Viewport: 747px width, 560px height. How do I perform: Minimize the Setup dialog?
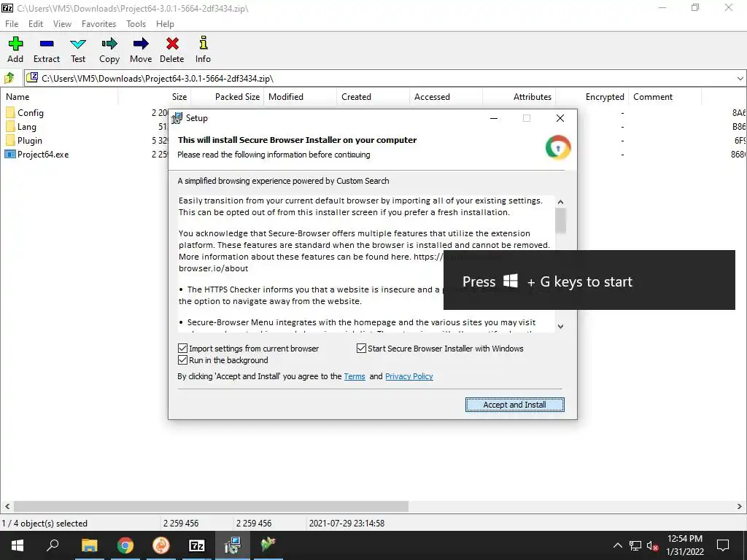coord(494,118)
